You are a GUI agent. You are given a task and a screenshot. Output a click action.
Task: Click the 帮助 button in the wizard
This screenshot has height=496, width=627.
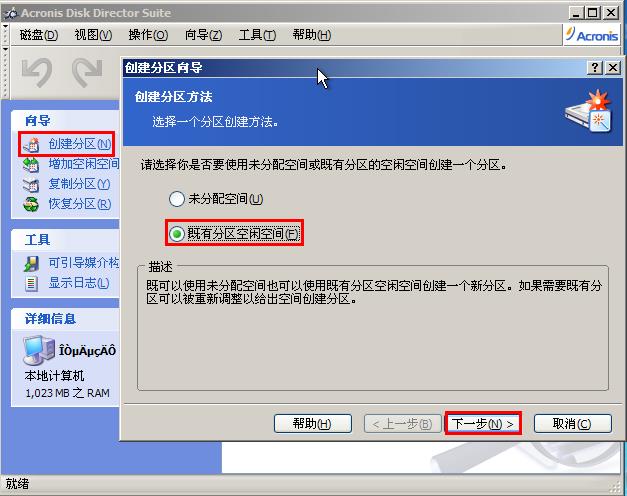313,424
